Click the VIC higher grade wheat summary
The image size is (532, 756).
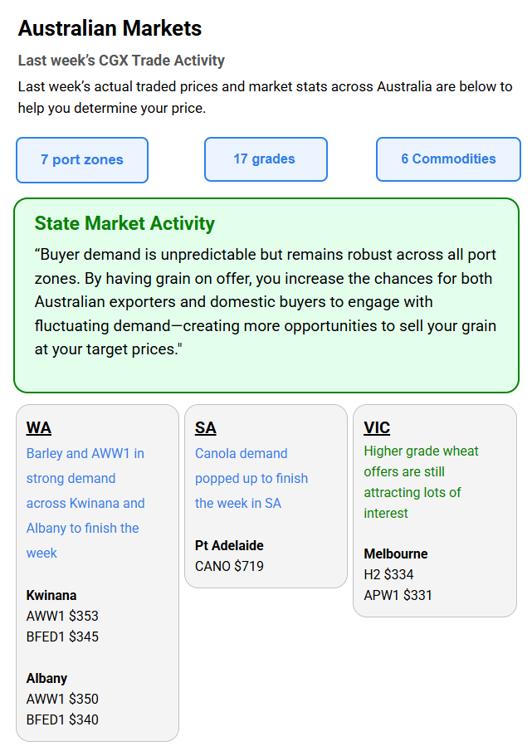click(421, 482)
